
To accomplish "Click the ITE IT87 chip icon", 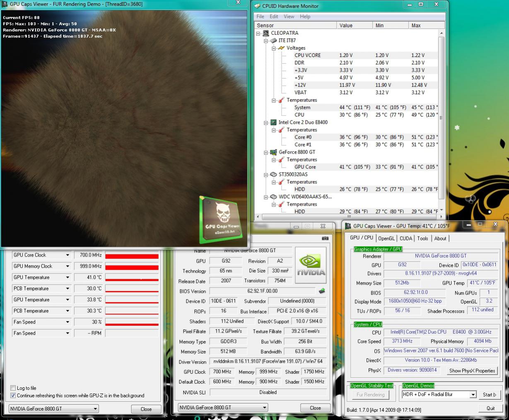I will [x=274, y=41].
